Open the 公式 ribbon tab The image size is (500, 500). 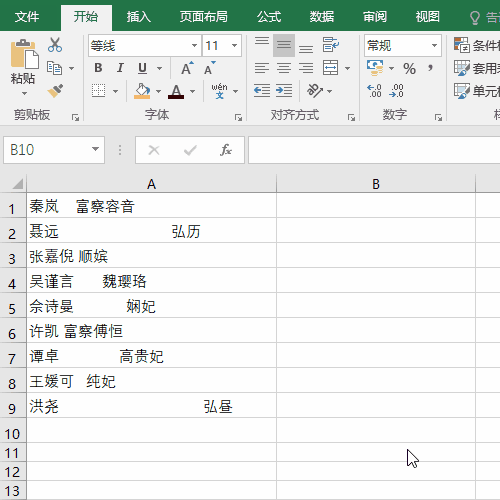pos(269,17)
